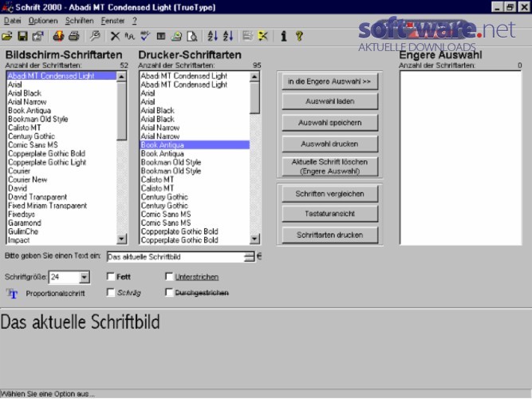Click the font compare 'AA' icon
This screenshot has width=532, height=399.
point(129,36)
